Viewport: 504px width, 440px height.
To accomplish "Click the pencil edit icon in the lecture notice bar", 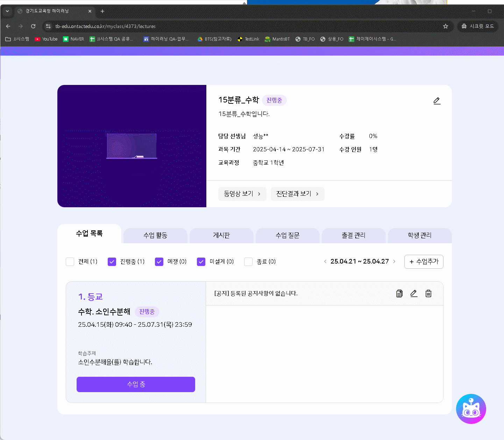I will [x=414, y=294].
